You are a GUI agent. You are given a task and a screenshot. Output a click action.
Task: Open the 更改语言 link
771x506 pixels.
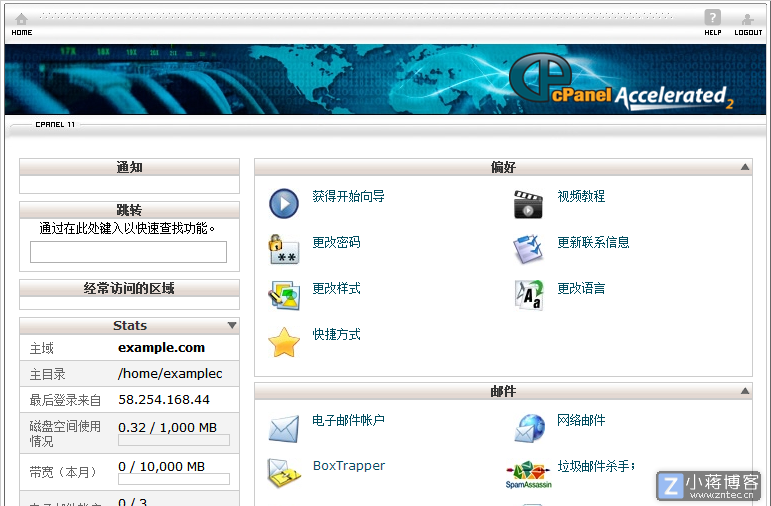click(581, 288)
